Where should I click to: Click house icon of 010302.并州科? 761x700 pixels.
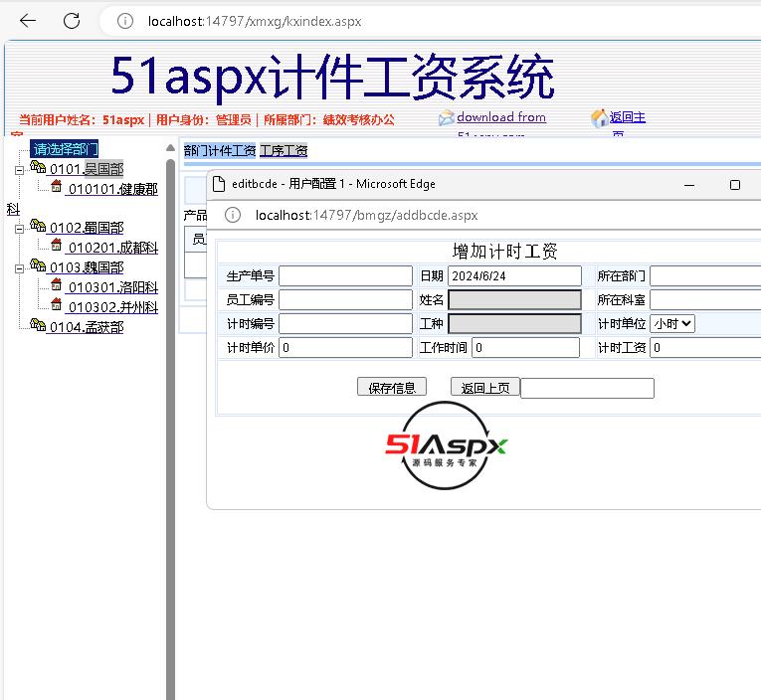click(x=57, y=304)
